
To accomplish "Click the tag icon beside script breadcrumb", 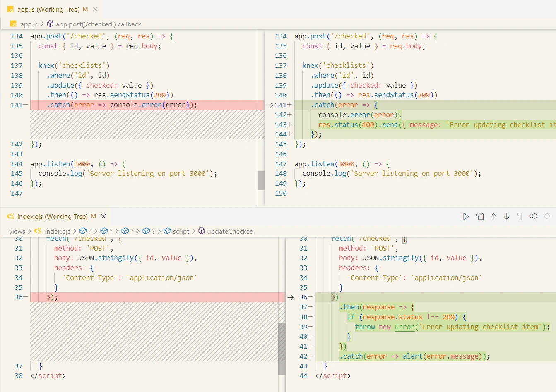I will pos(167,231).
